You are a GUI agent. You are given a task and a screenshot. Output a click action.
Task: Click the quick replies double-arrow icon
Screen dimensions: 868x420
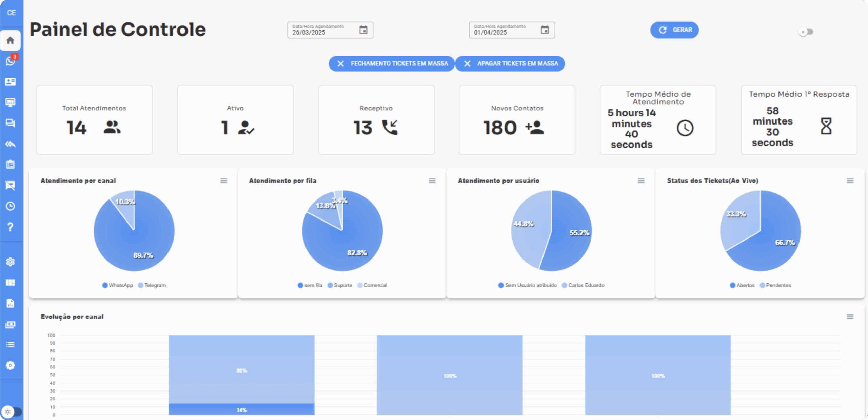pos(11,144)
